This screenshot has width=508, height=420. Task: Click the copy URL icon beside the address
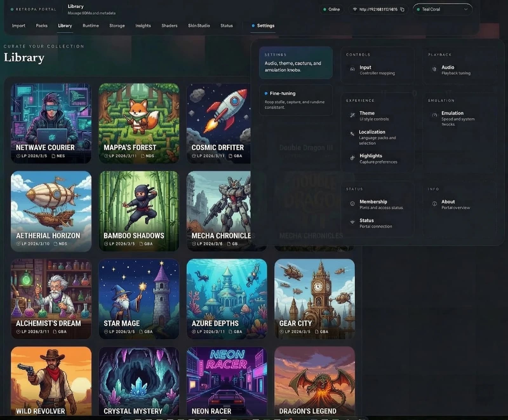click(402, 10)
